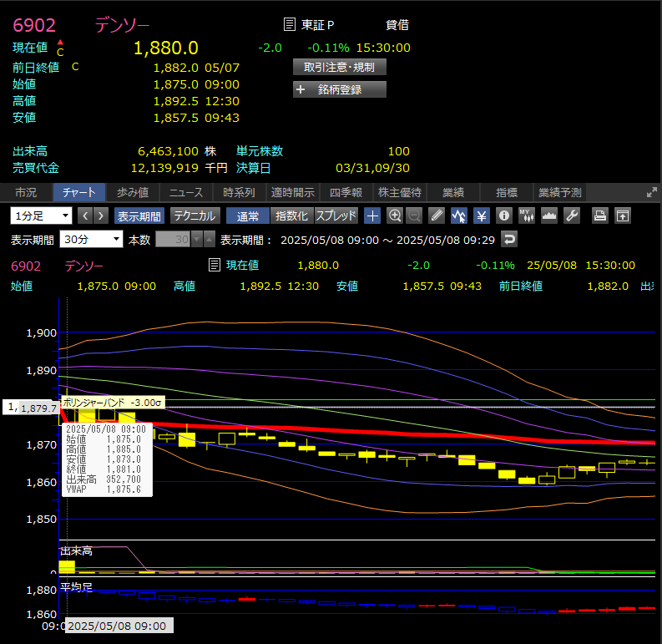Click the yen price icon
Viewport: 662px width, 644px height.
pyautogui.click(x=482, y=216)
